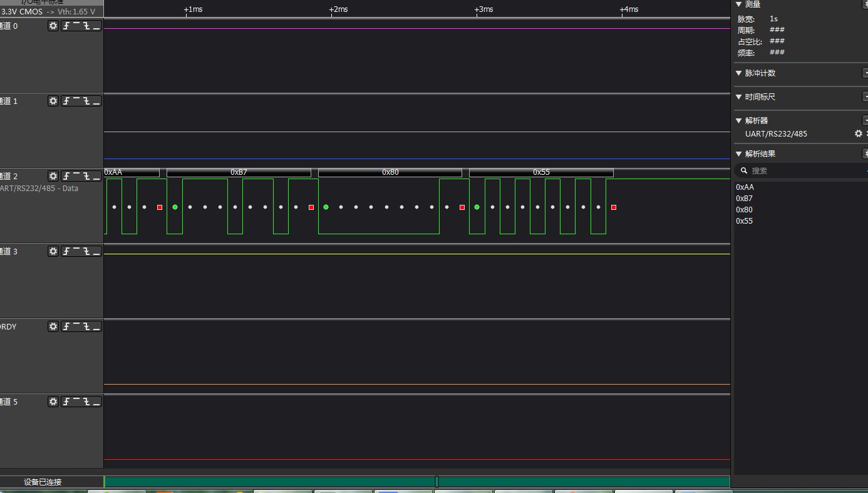This screenshot has height=493, width=868.
Task: Click the green horizontal timeline scrollbar handle
Action: pyautogui.click(x=437, y=482)
